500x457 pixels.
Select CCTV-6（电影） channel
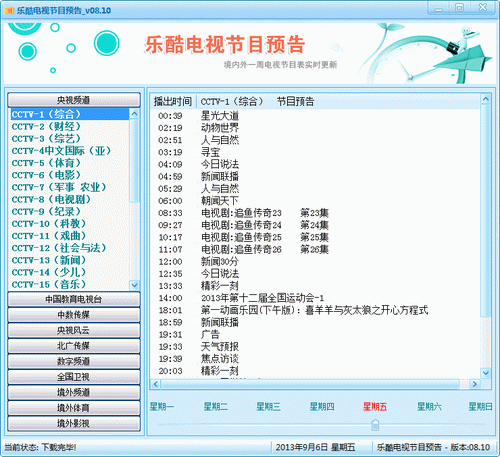point(69,175)
